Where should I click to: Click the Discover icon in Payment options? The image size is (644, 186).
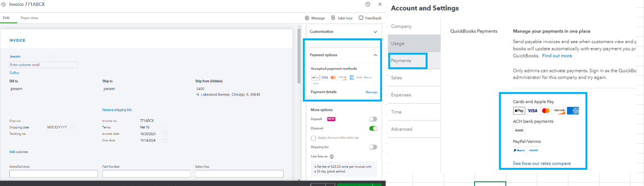pos(342,78)
